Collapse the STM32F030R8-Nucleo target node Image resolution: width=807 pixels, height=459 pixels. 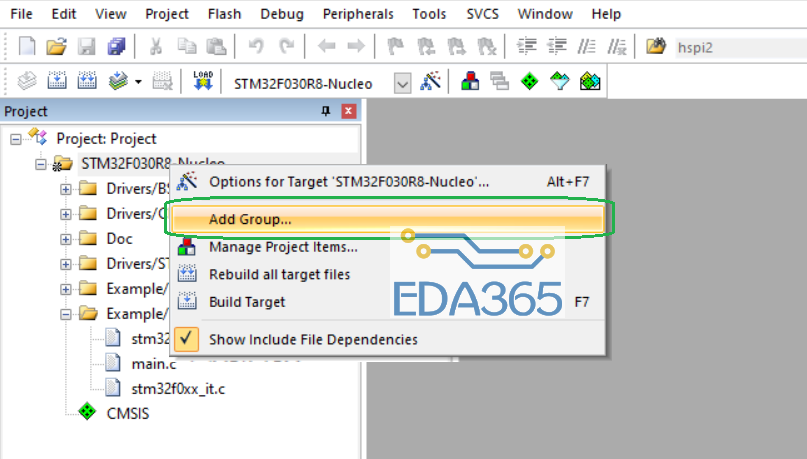(41, 164)
